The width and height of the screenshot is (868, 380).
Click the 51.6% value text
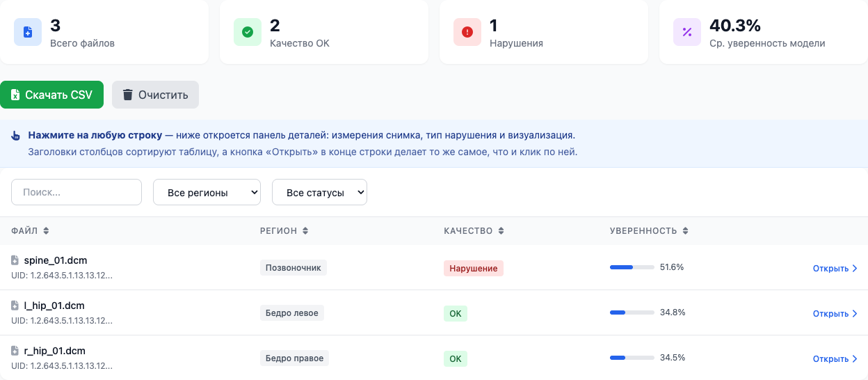pyautogui.click(x=672, y=267)
